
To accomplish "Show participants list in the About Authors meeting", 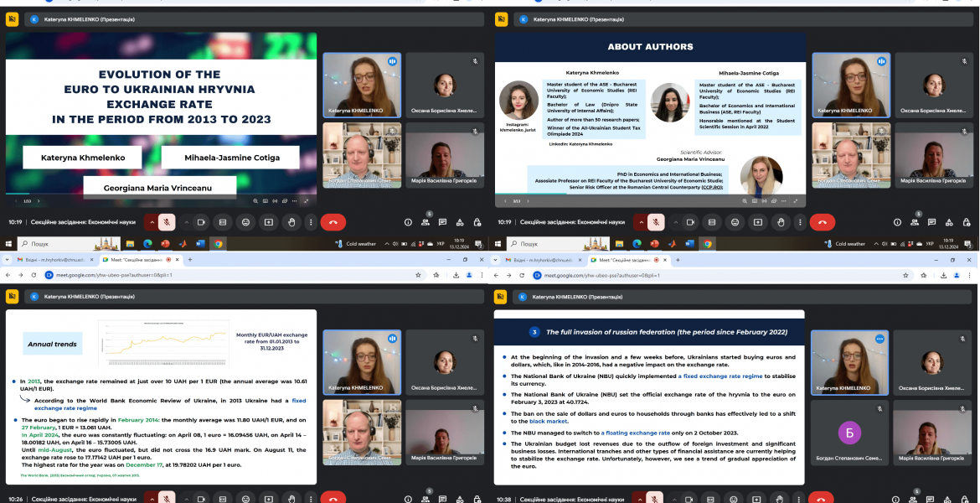I will (x=915, y=222).
